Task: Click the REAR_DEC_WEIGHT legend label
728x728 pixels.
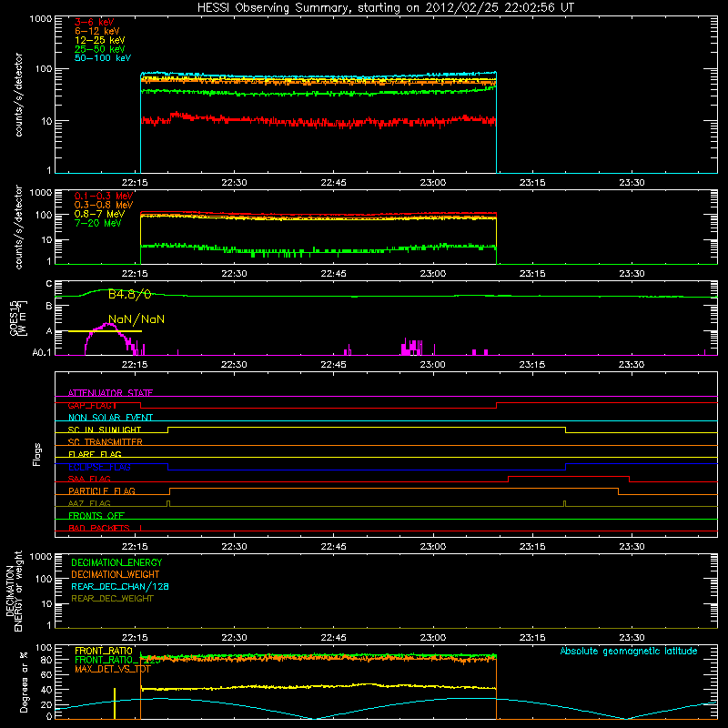Action: coord(112,599)
